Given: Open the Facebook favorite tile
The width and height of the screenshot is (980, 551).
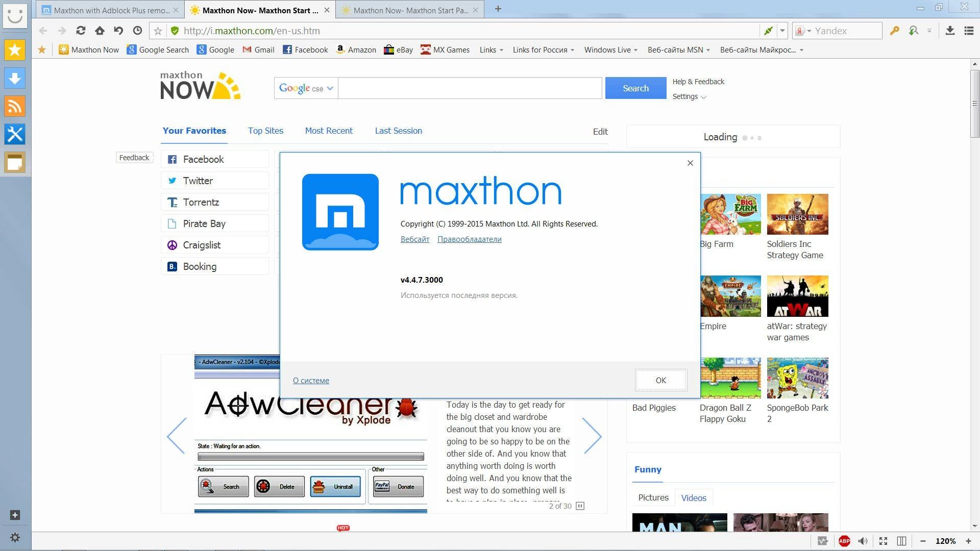Looking at the screenshot, I should [x=215, y=159].
